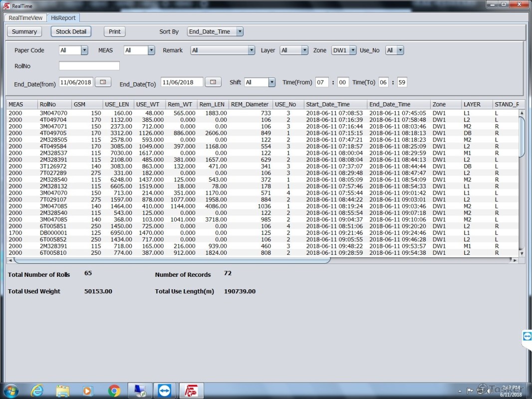Open the Shift dropdown
532x399 pixels.
pos(271,82)
